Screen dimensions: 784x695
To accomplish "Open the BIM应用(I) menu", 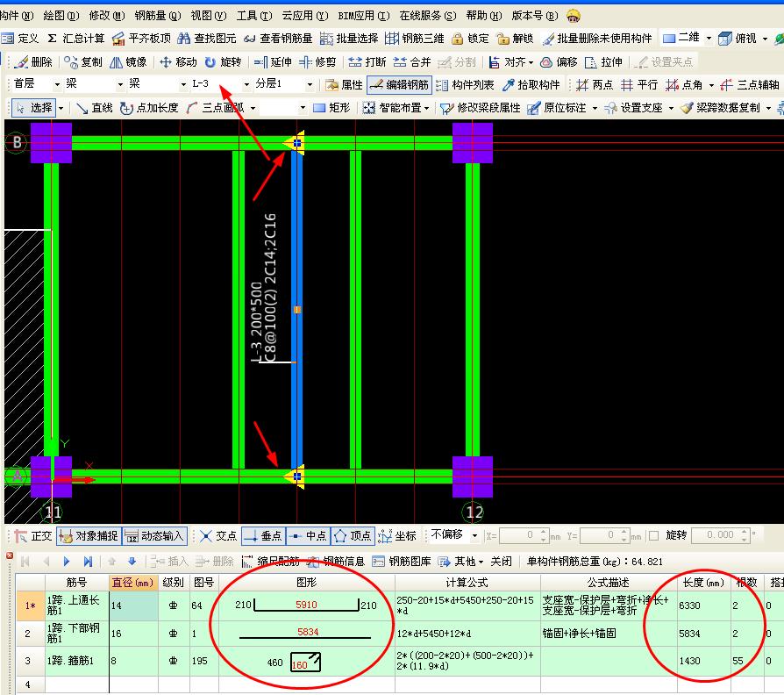I will 364,16.
